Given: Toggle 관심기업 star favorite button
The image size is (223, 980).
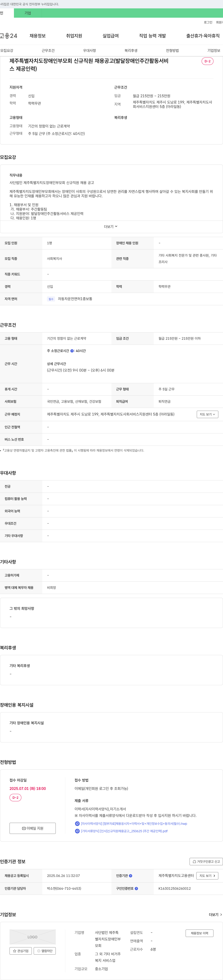Looking at the screenshot, I should click(x=21, y=951).
